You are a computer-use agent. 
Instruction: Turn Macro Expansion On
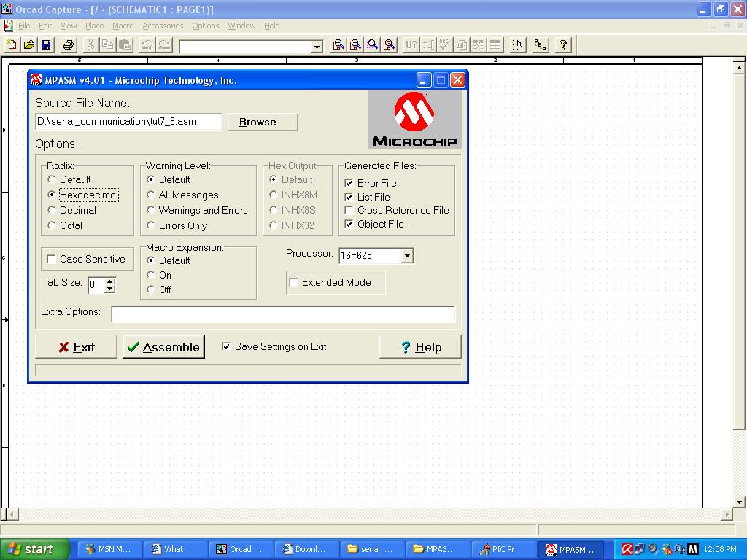[150, 275]
